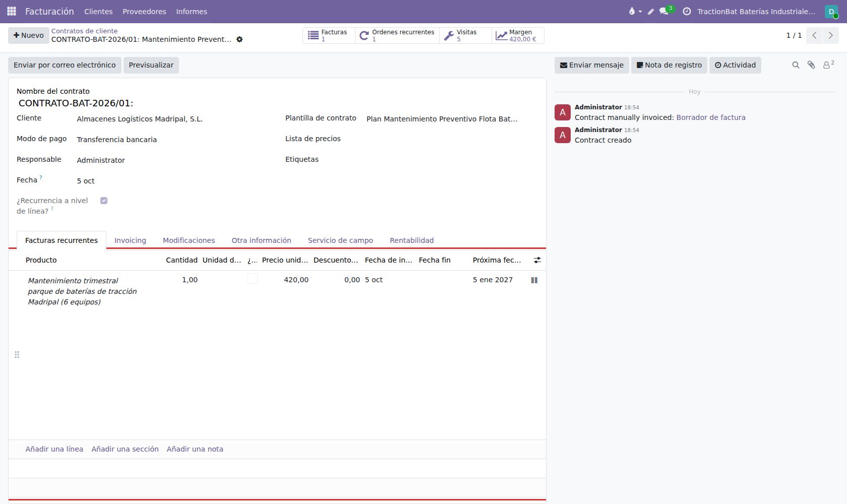
Task: Open the apps grid menu icon
Action: pos(12,11)
